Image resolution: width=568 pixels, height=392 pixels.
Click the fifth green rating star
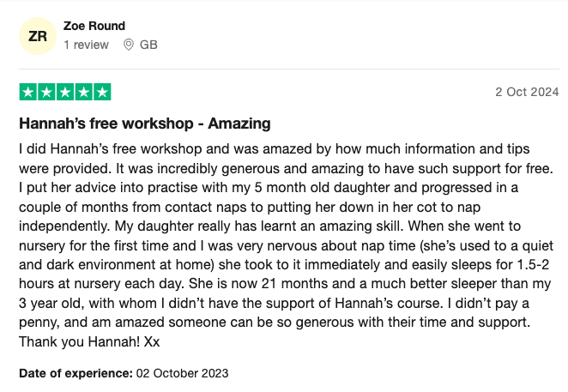point(102,92)
